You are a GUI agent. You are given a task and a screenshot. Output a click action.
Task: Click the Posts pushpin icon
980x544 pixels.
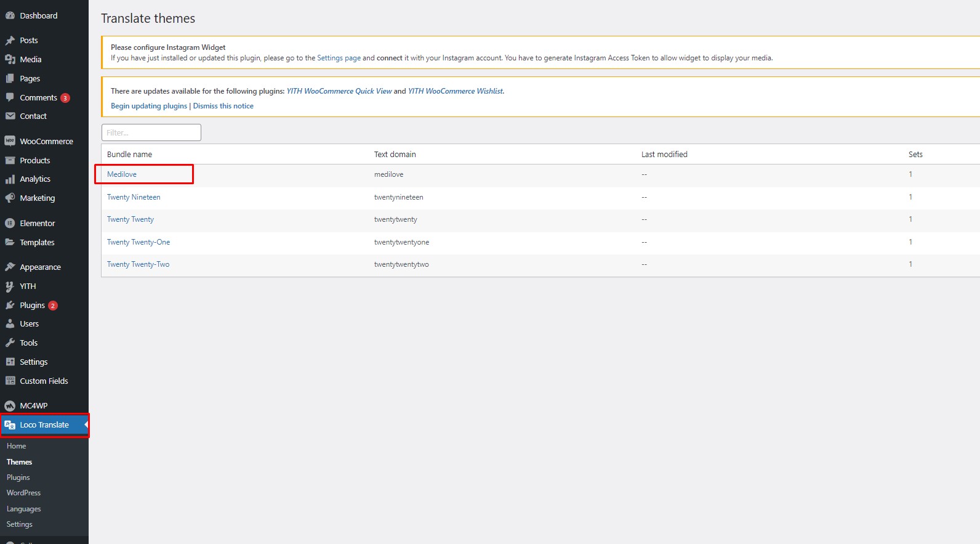tap(10, 41)
